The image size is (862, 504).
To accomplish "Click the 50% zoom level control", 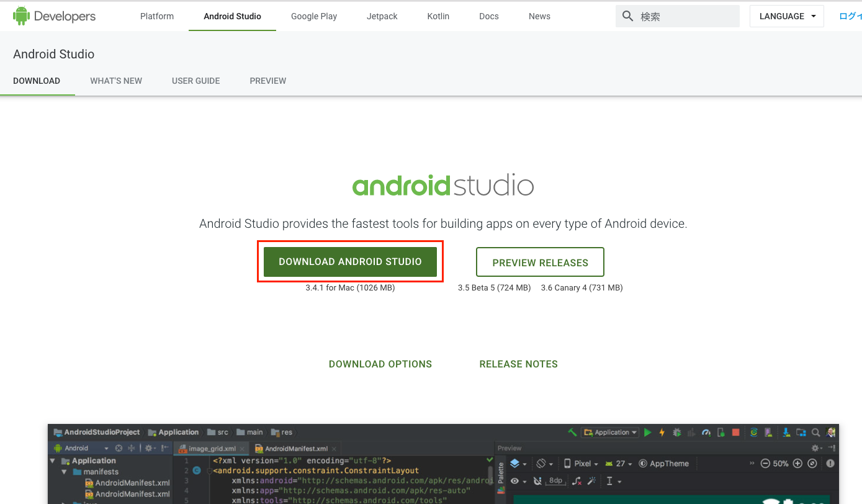I will point(779,463).
